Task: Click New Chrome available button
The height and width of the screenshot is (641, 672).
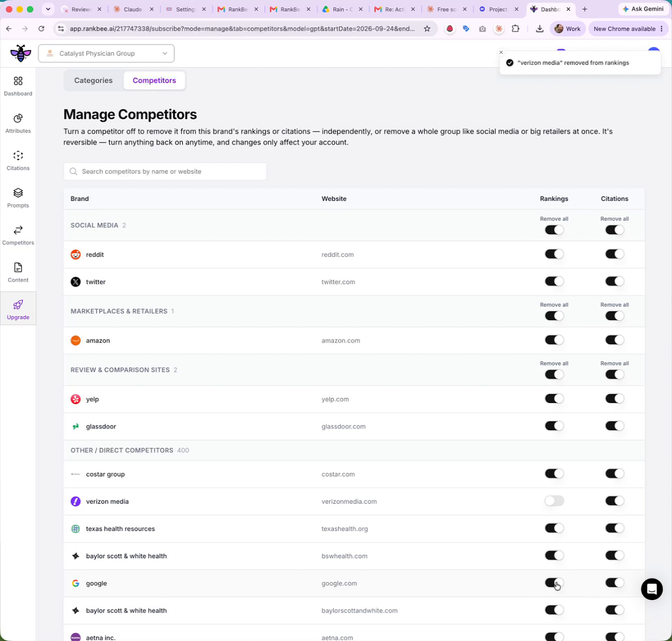Action: click(x=624, y=28)
